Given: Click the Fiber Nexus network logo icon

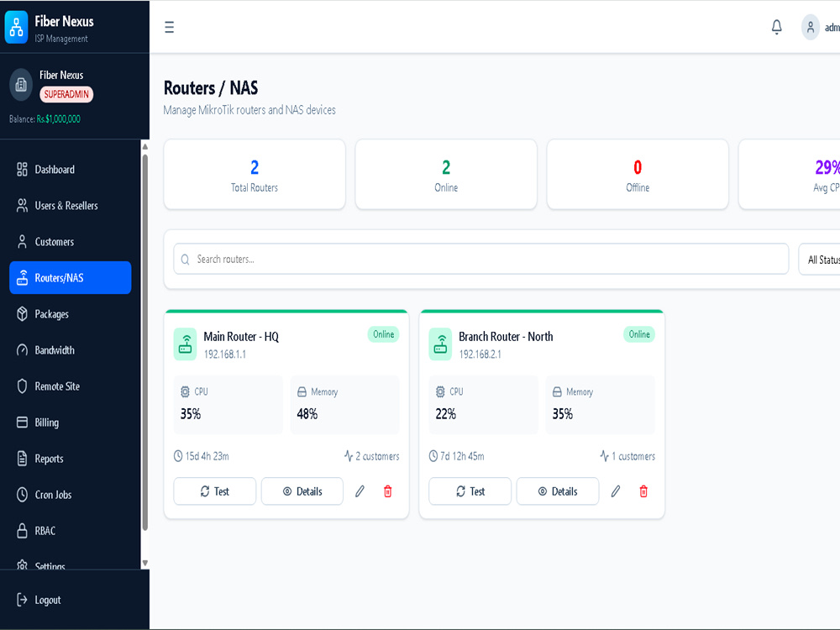Looking at the screenshot, I should 17,27.
